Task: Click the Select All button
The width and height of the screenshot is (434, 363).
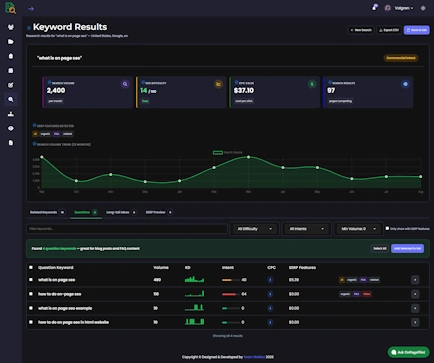Action: coord(380,248)
